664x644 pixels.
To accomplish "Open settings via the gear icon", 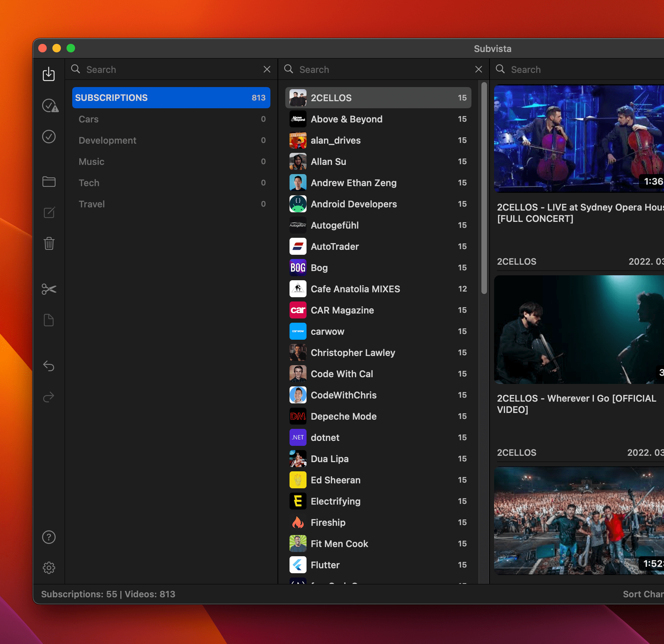I will click(x=49, y=568).
